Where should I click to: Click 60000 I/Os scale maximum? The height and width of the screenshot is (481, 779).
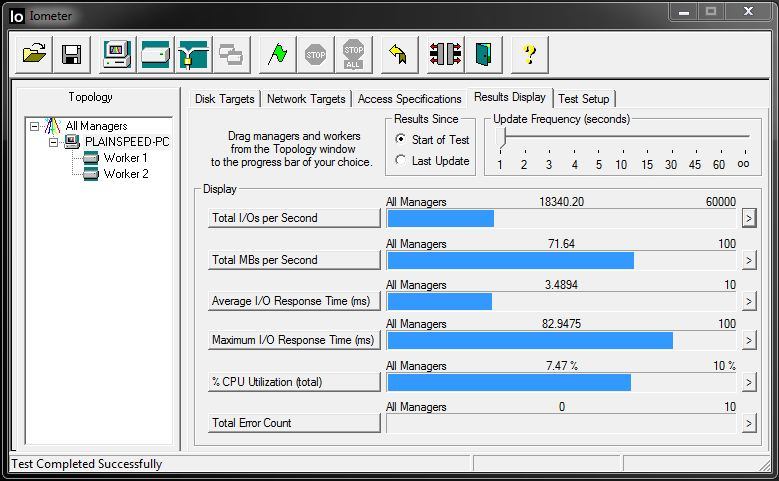pyautogui.click(x=721, y=202)
